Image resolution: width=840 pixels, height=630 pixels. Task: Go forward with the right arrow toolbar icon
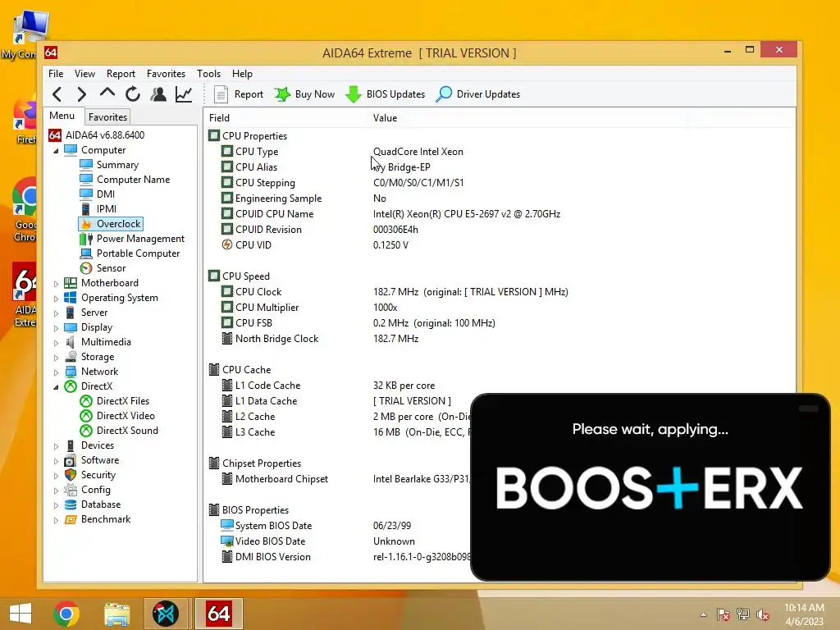(x=81, y=94)
